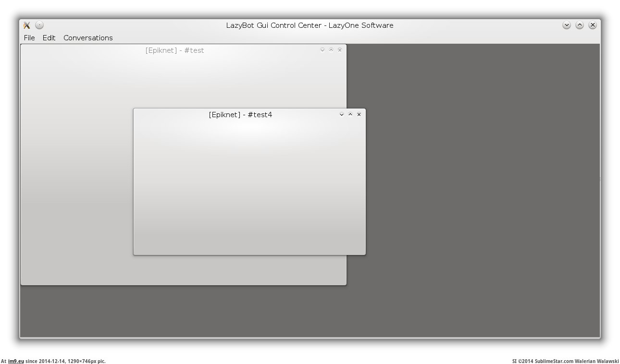Open the Edit menu
Viewport: 620px width, 364px height.
49,38
